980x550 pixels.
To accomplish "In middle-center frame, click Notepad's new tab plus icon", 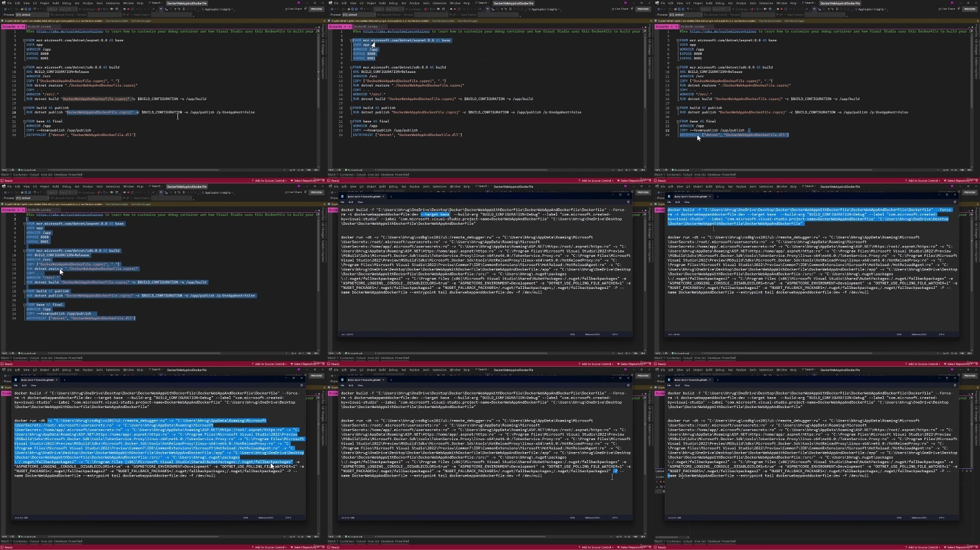I will (x=391, y=196).
